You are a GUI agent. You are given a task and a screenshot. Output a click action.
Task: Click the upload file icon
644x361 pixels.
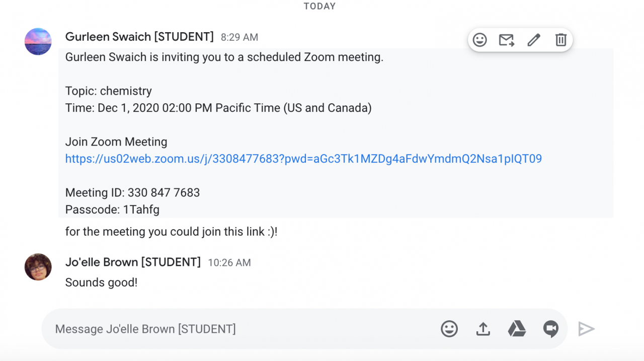[483, 329]
